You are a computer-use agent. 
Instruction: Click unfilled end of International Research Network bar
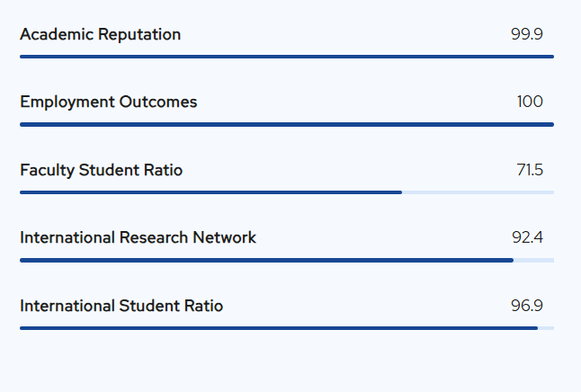(533, 261)
